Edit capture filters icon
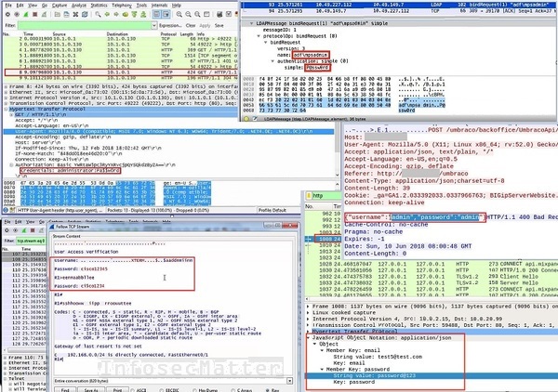This screenshot has width=558, height=392. click(x=219, y=14)
